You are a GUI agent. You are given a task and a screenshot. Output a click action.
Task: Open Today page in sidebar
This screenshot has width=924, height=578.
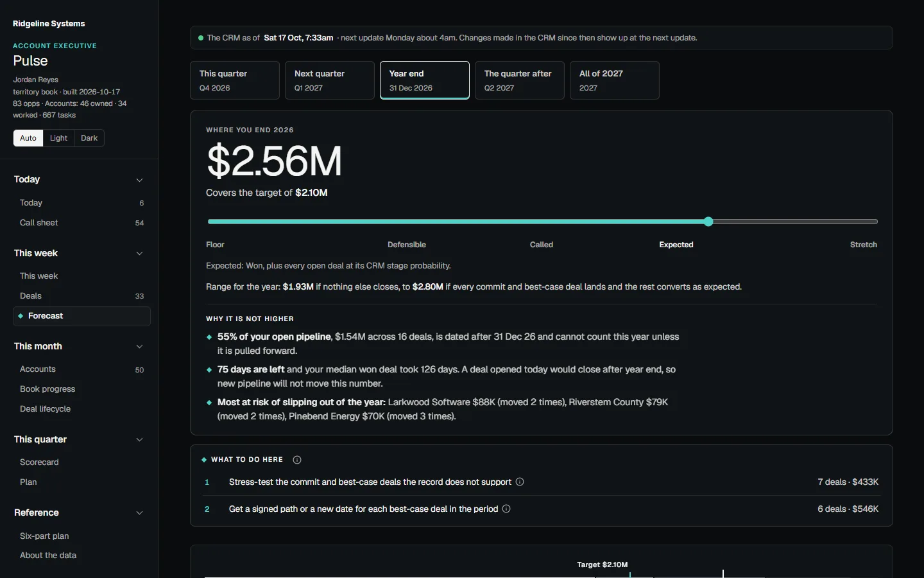coord(81,203)
